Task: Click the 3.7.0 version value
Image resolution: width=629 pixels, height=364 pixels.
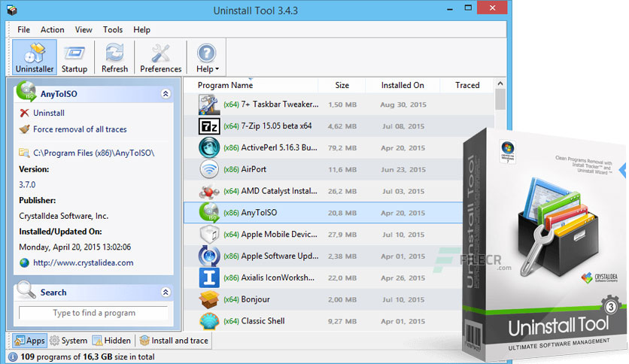Action: coord(27,185)
